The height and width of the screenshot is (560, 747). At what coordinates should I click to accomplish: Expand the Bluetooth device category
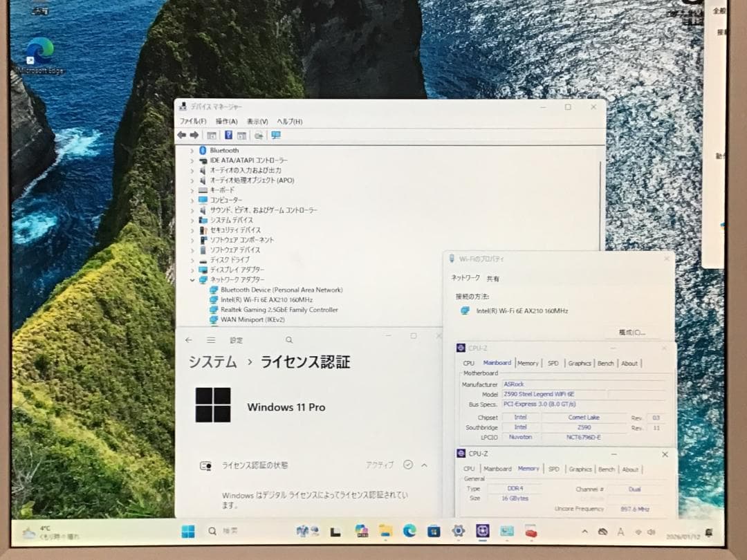[x=192, y=150]
